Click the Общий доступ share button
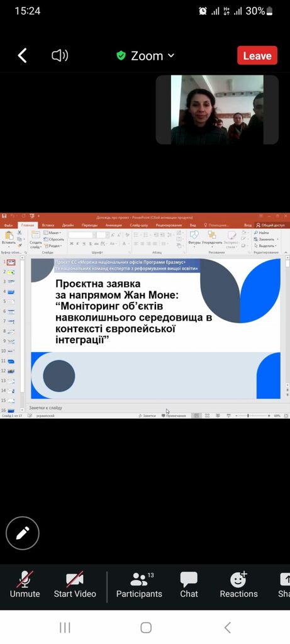 point(270,225)
